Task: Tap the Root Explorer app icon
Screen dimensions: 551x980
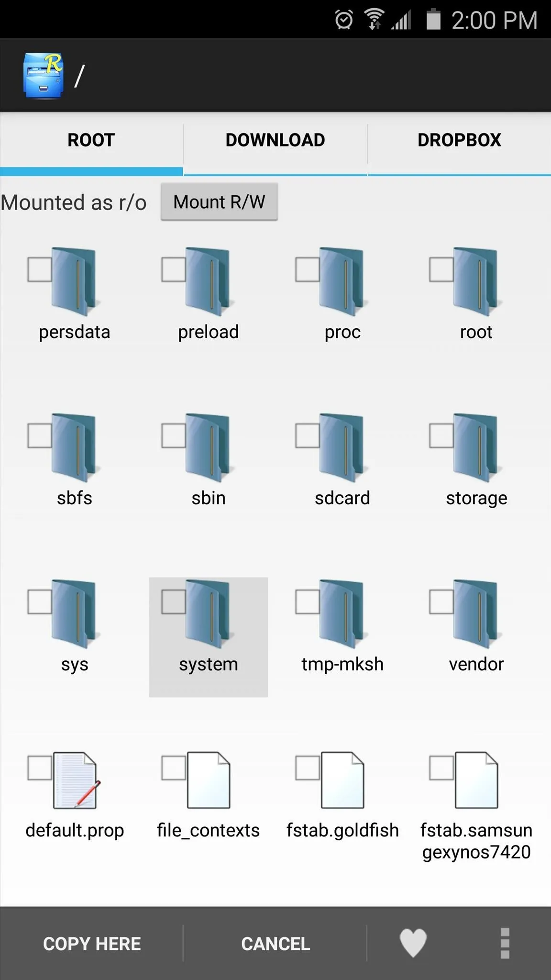Action: 44,76
